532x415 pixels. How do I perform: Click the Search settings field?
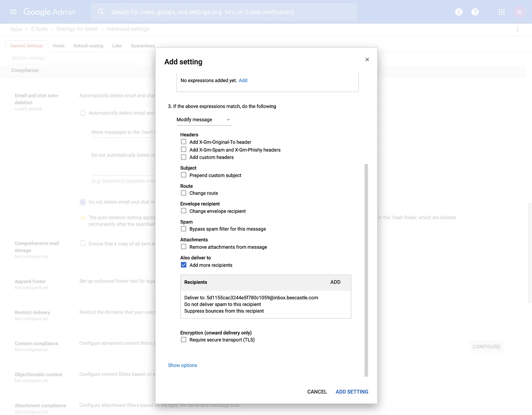pos(76,58)
